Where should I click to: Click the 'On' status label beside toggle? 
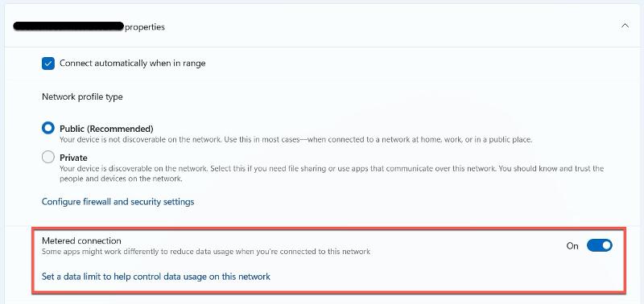point(572,246)
